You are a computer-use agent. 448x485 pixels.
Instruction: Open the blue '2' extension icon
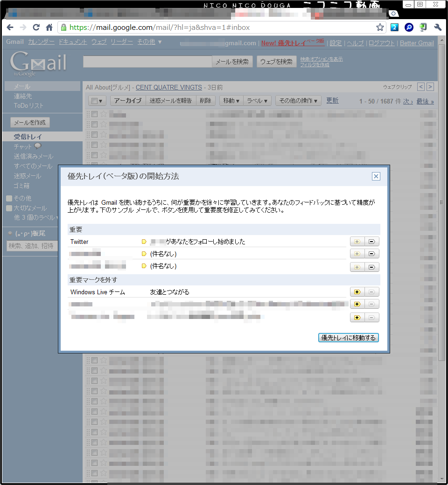[x=394, y=27]
